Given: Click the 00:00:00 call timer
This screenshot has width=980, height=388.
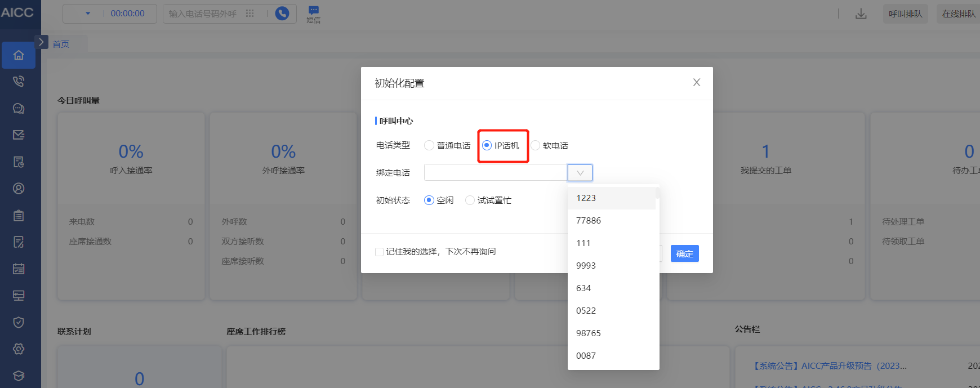Looking at the screenshot, I should click(x=128, y=14).
